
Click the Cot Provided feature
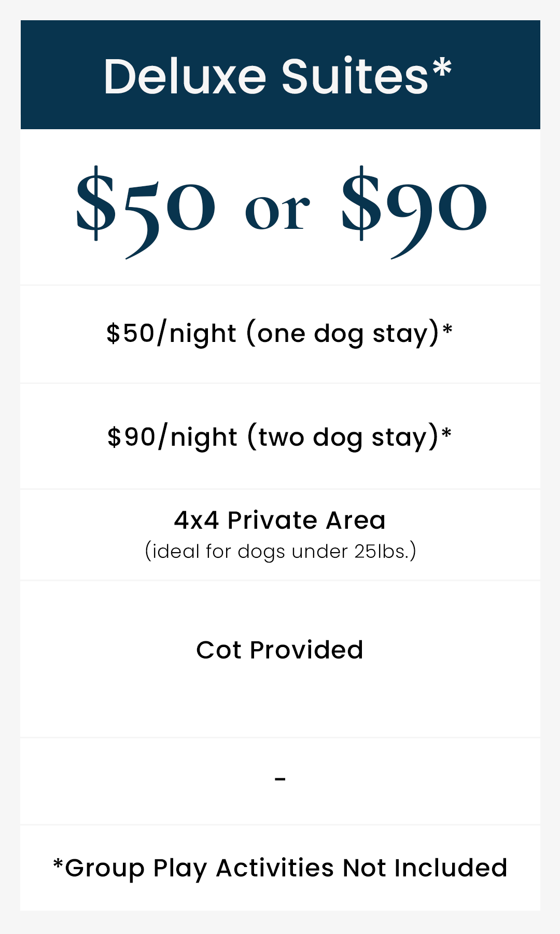280,650
